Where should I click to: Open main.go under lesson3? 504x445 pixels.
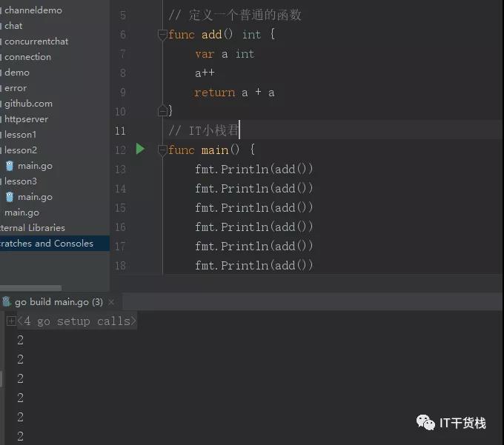pos(35,197)
